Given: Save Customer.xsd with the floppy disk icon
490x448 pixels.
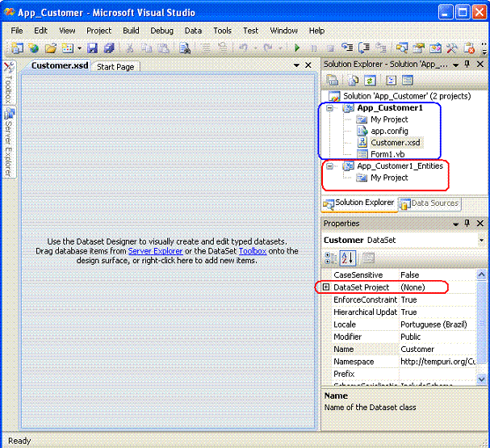Looking at the screenshot, I should click(x=92, y=48).
